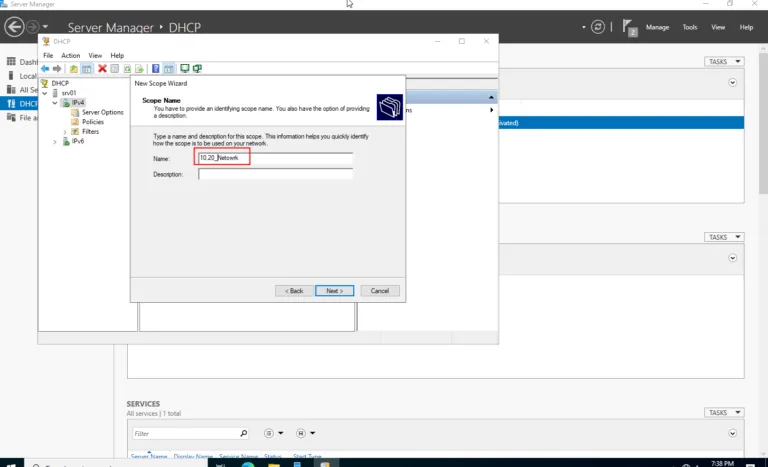Image resolution: width=768 pixels, height=467 pixels.
Task: Collapse the middle section with the round chevron
Action: pyautogui.click(x=732, y=258)
